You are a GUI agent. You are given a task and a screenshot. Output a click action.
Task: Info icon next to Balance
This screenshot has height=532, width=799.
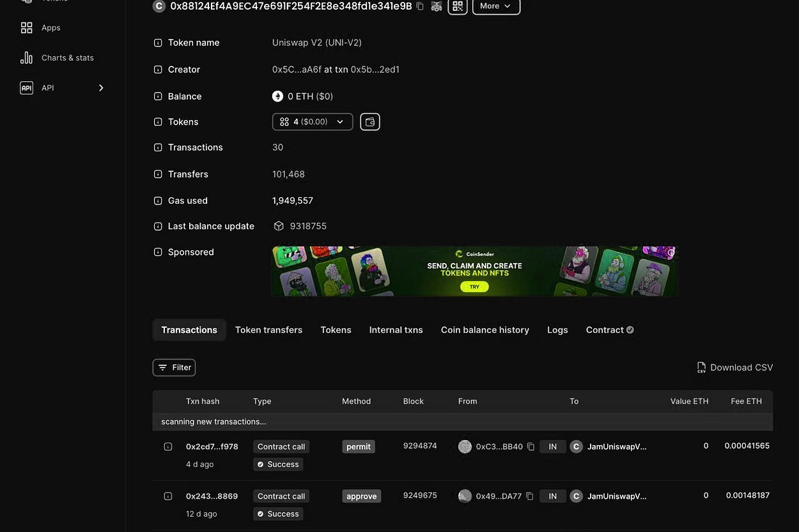(158, 96)
